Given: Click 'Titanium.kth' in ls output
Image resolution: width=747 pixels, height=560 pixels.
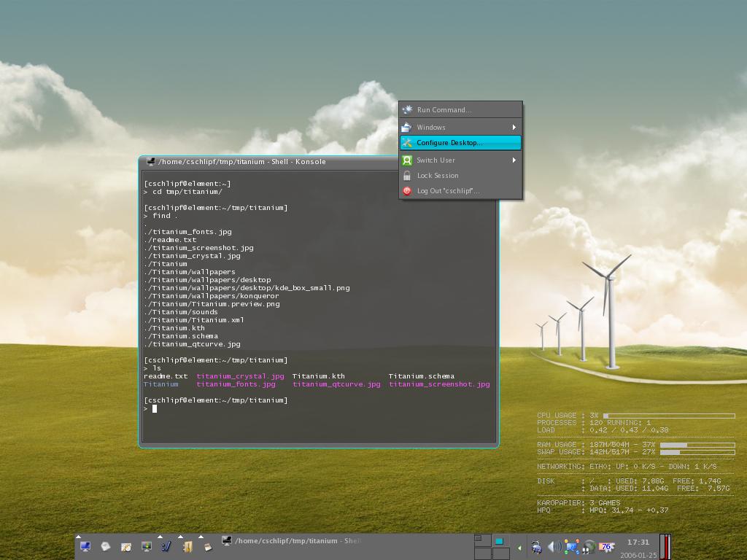Looking at the screenshot, I should [x=318, y=376].
